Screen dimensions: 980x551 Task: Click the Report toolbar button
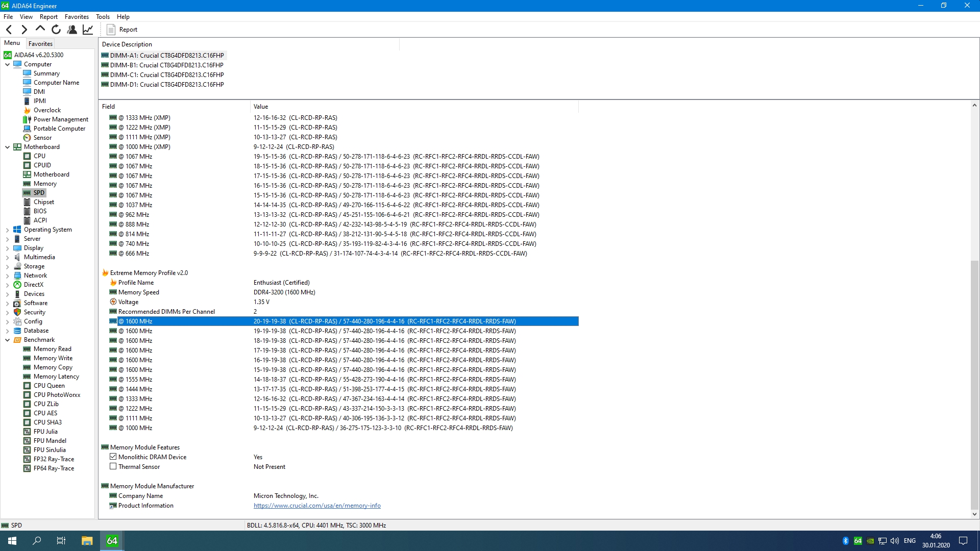[122, 30]
